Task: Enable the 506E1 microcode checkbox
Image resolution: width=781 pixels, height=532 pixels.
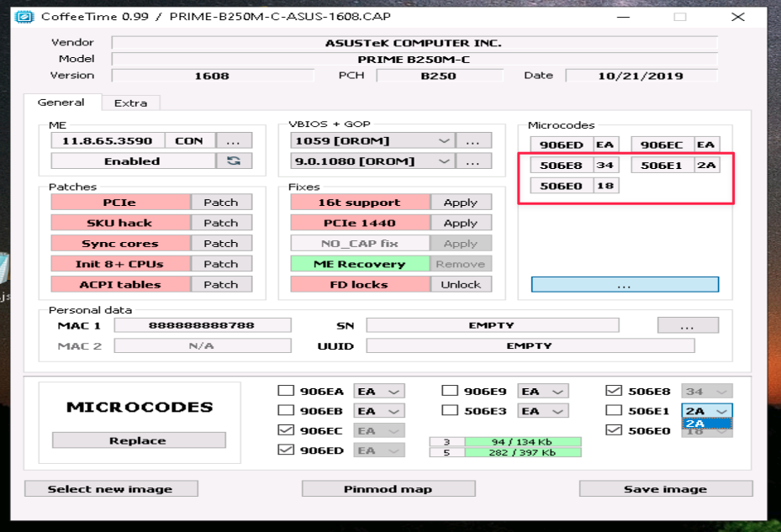Action: click(614, 410)
